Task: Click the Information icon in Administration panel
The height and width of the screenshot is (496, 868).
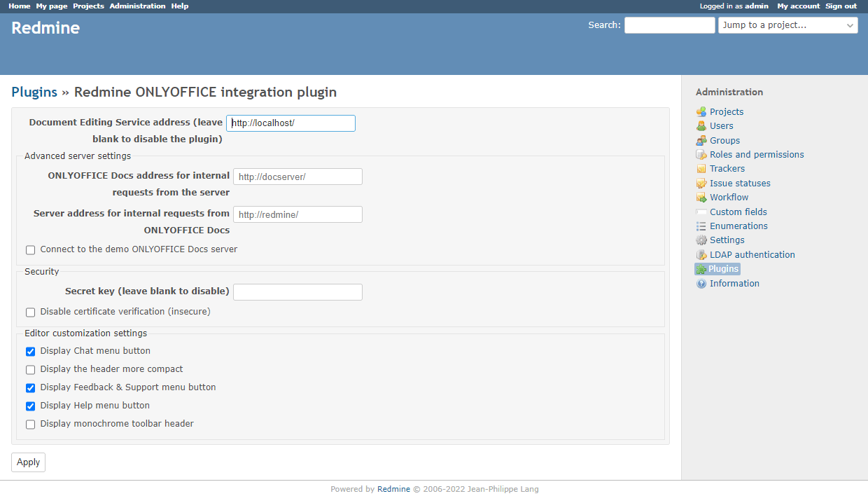Action: [x=701, y=283]
